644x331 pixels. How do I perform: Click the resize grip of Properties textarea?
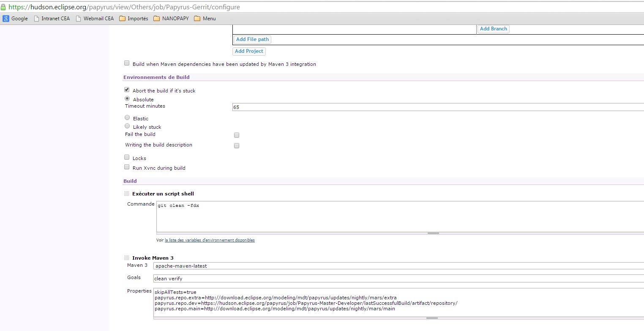pos(432,318)
